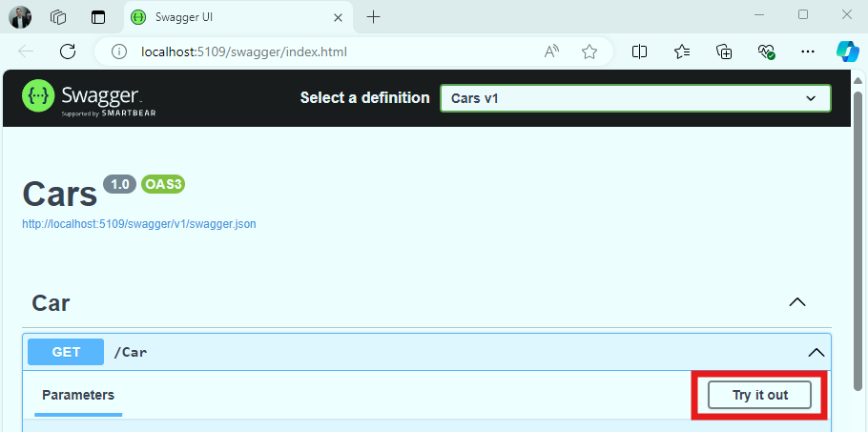
Task: Open the Favorites list icon
Action: (x=682, y=52)
